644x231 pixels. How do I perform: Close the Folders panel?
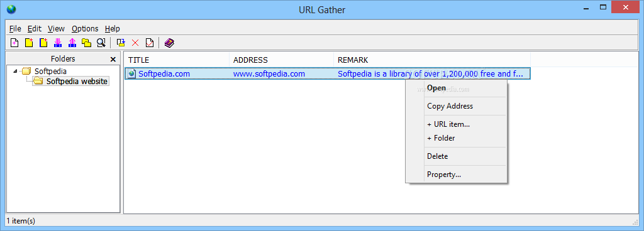[113, 60]
